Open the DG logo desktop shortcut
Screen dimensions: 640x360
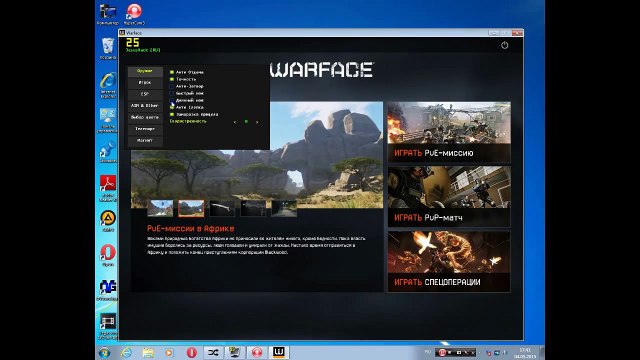point(108,290)
